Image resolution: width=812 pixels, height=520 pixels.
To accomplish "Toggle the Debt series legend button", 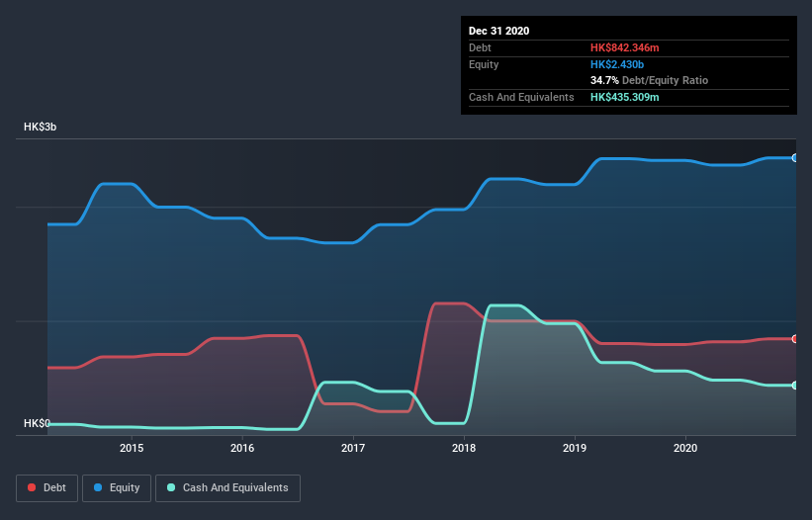I will pos(46,488).
